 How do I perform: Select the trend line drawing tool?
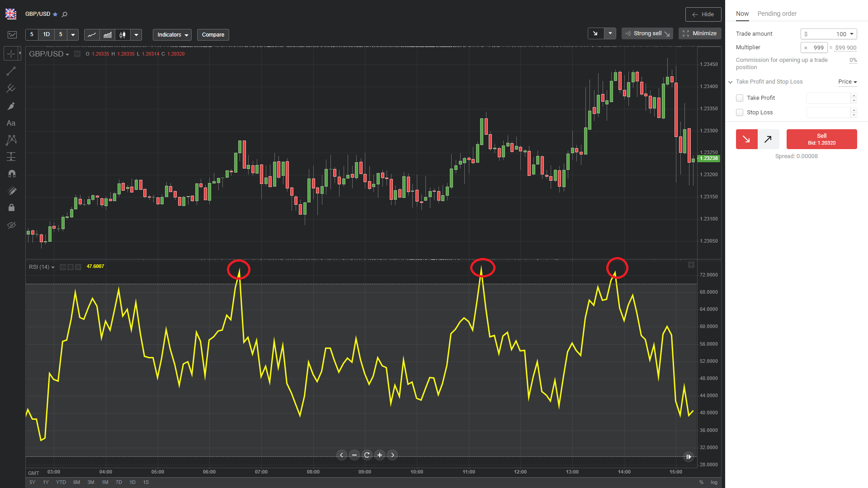click(x=11, y=71)
